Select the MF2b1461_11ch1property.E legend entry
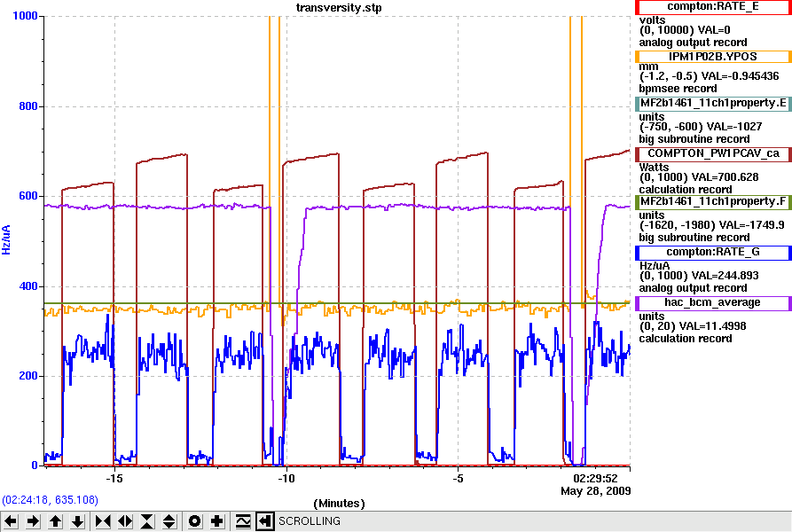Image resolution: width=792 pixels, height=532 pixels. point(713,104)
